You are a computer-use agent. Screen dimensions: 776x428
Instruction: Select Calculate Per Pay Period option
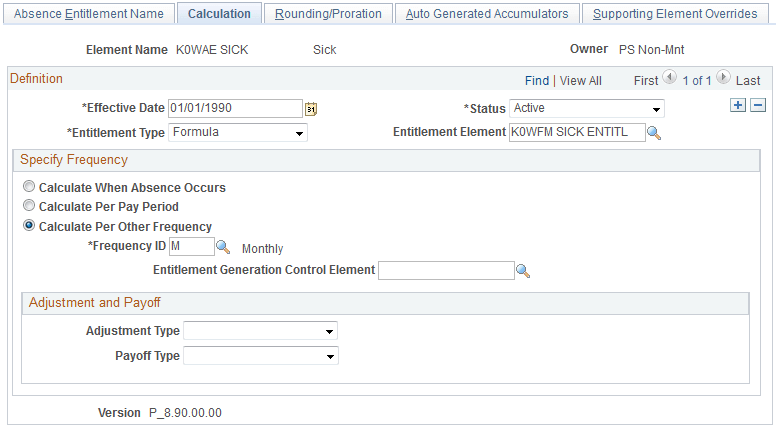click(x=30, y=207)
